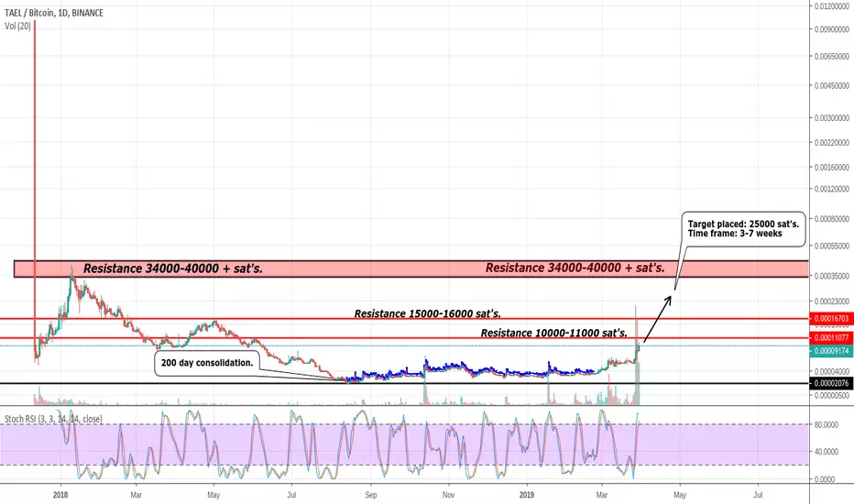Click the 0.00120000 price axis label
854x504 pixels.
[x=832, y=189]
